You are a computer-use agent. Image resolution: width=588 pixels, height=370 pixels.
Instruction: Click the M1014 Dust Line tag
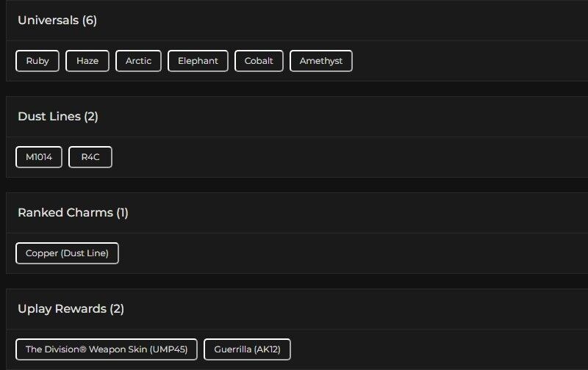click(x=39, y=157)
